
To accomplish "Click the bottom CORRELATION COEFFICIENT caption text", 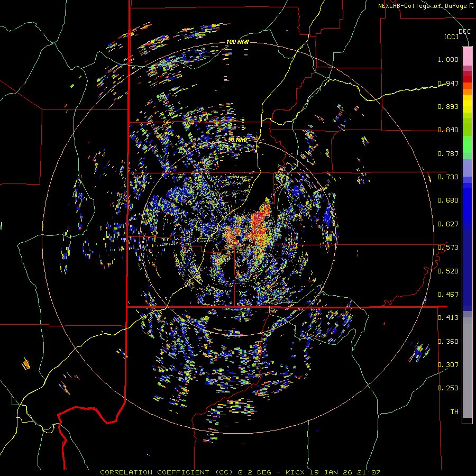I will point(240,472).
